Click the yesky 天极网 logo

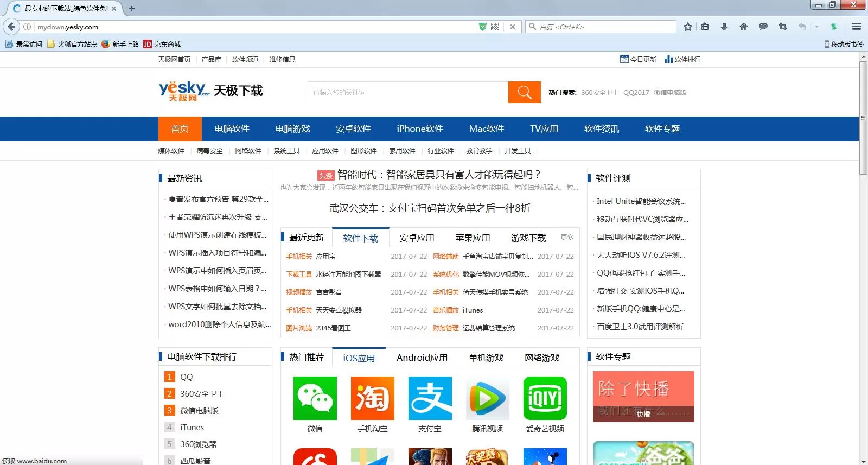[x=184, y=91]
